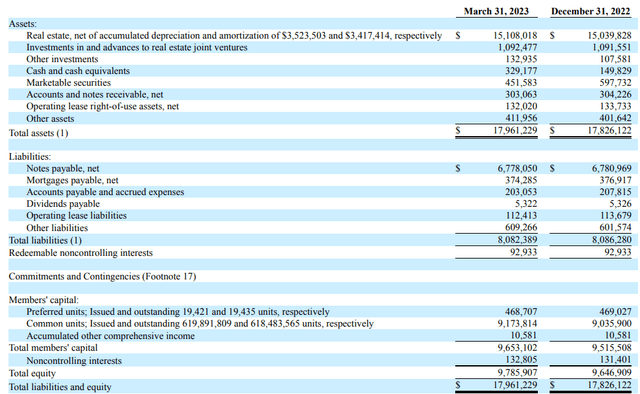Select cash value 329,177
640x394 pixels.
[x=521, y=71]
